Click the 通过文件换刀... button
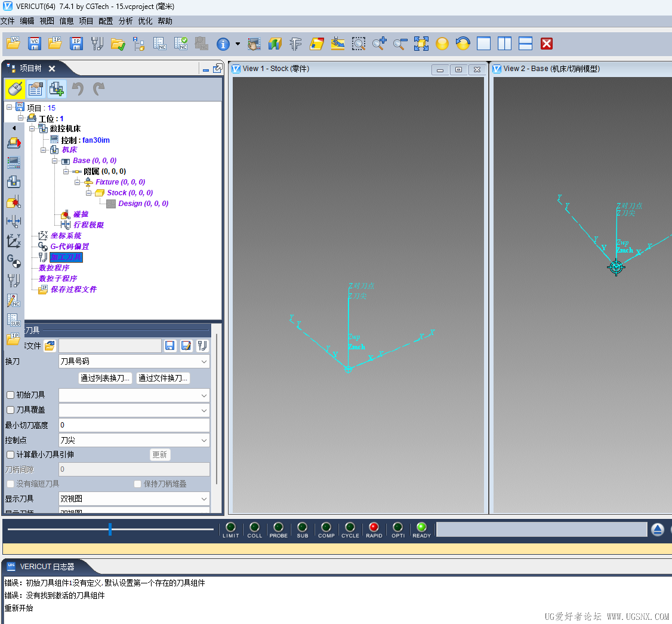672x624 pixels. pos(163,378)
